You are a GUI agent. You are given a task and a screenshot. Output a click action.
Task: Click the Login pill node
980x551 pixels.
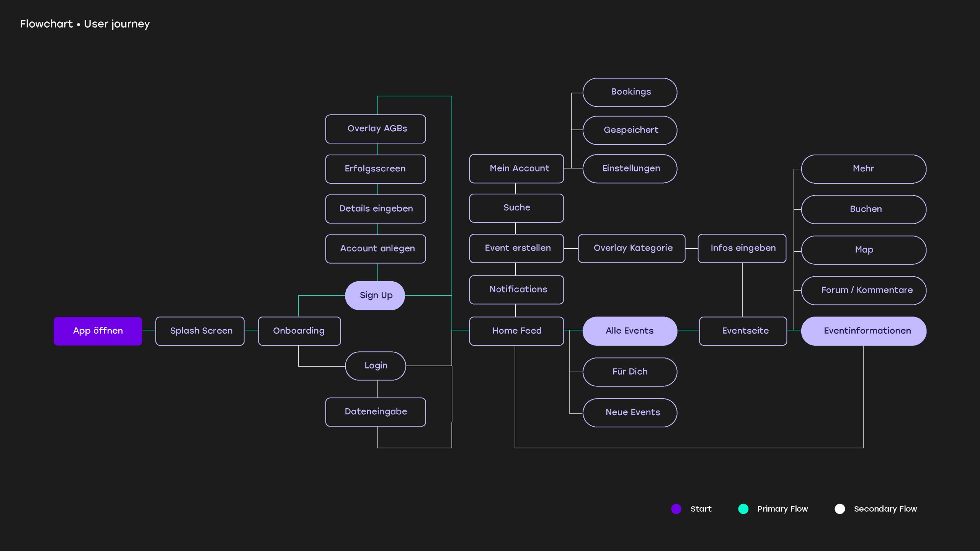click(x=375, y=365)
